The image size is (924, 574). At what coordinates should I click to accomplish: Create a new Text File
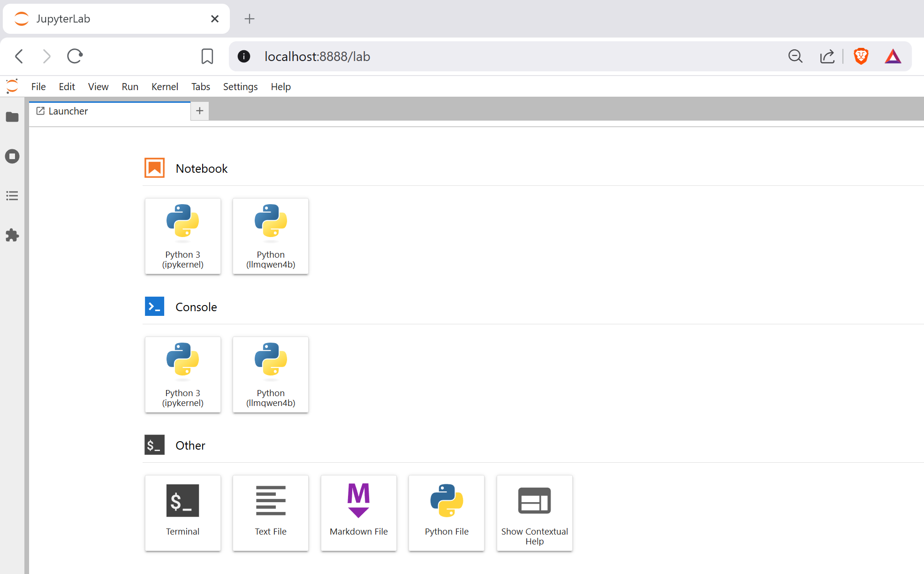coord(271,513)
